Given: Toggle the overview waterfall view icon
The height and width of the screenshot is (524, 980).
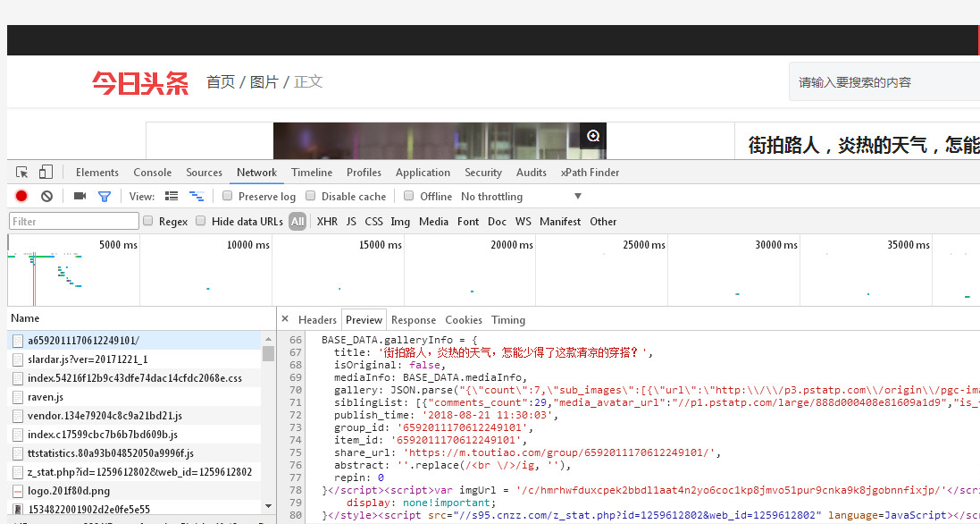Looking at the screenshot, I should pos(197,197).
